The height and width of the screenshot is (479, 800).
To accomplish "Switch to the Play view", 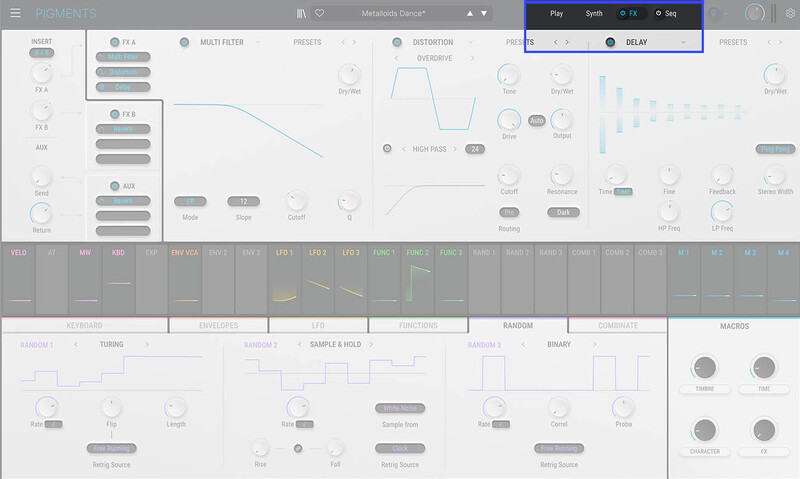I will [x=556, y=13].
